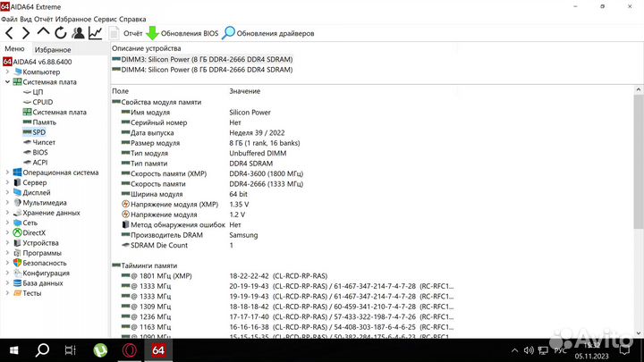Refresh the page with the circular arrow icon
644x362 pixels.
[61, 33]
